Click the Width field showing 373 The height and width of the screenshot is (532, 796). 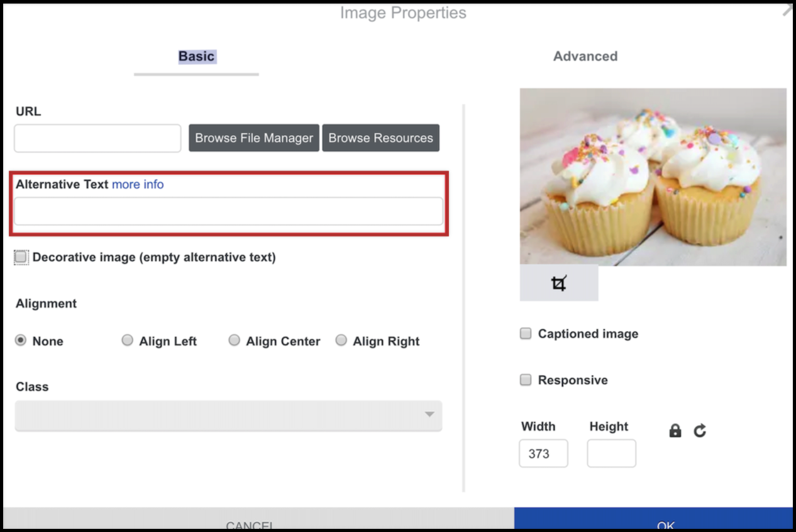click(x=543, y=453)
